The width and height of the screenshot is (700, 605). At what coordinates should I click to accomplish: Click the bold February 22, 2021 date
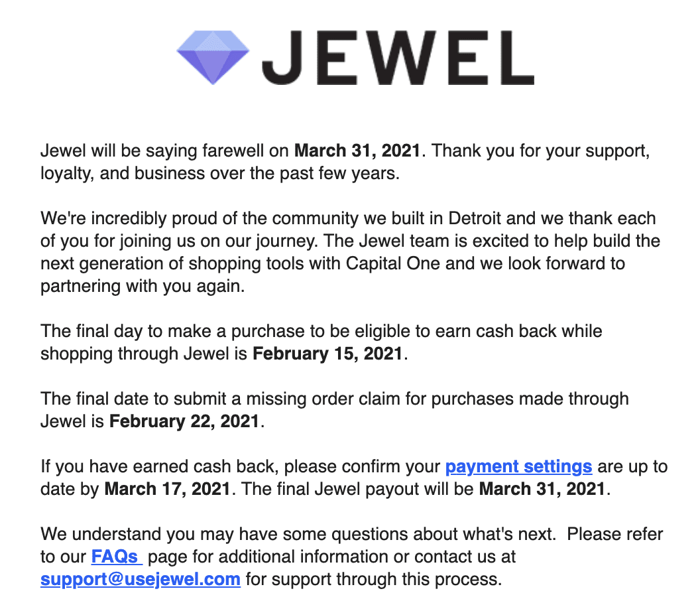pos(184,421)
